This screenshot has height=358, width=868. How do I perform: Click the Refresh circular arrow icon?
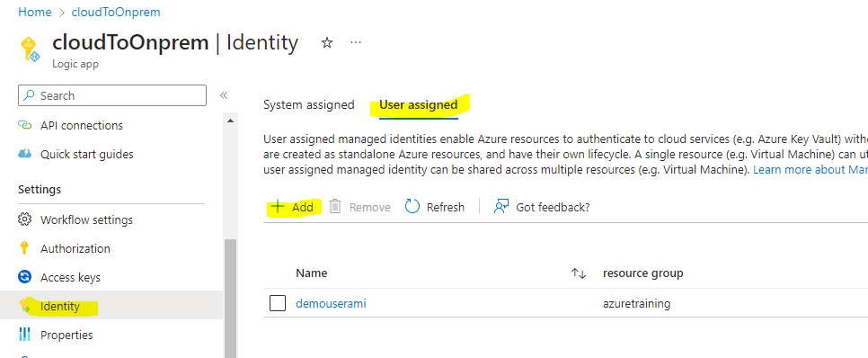[x=412, y=207]
